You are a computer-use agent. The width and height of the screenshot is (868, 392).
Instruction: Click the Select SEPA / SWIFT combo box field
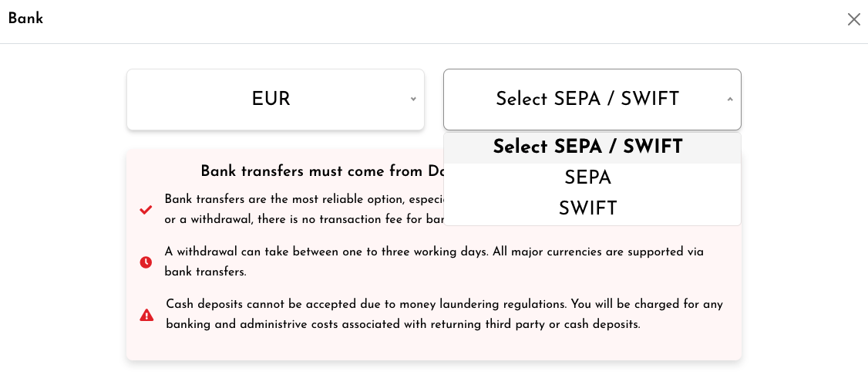(x=587, y=100)
